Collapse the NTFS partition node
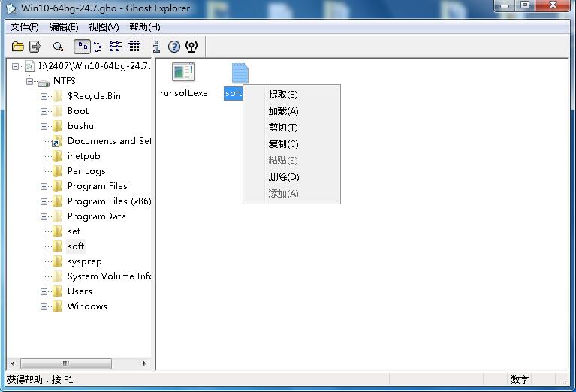 [x=29, y=81]
